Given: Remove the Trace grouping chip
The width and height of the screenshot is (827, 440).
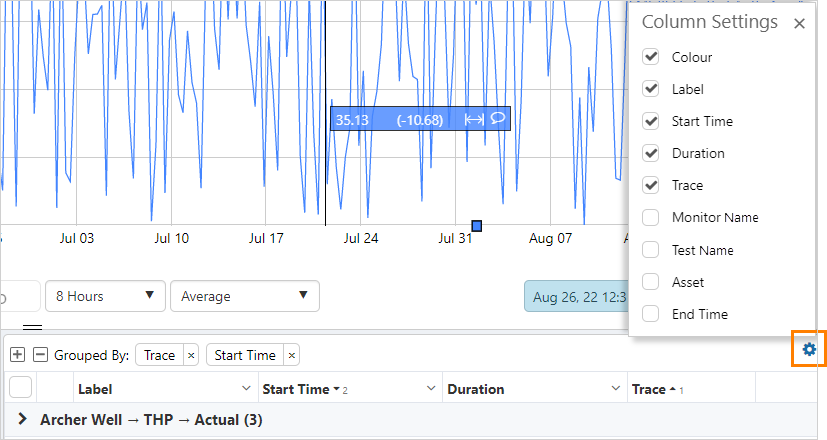Looking at the screenshot, I should (x=191, y=355).
